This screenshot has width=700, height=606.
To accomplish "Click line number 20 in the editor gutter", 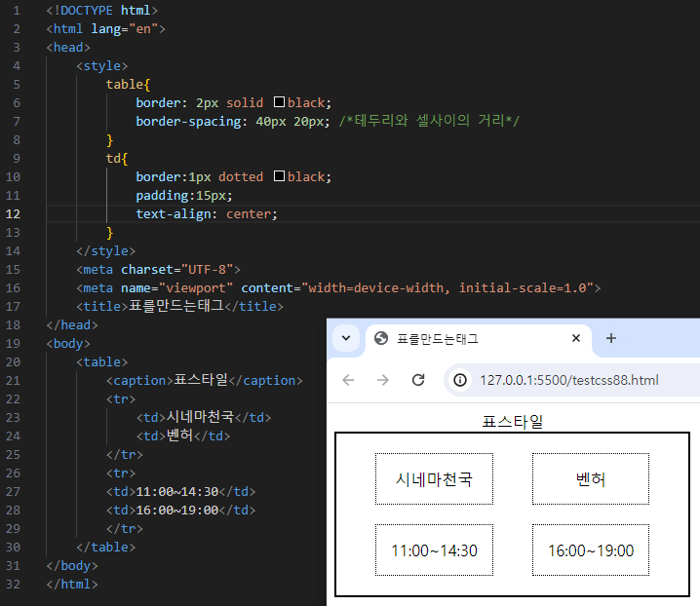I will tap(13, 361).
